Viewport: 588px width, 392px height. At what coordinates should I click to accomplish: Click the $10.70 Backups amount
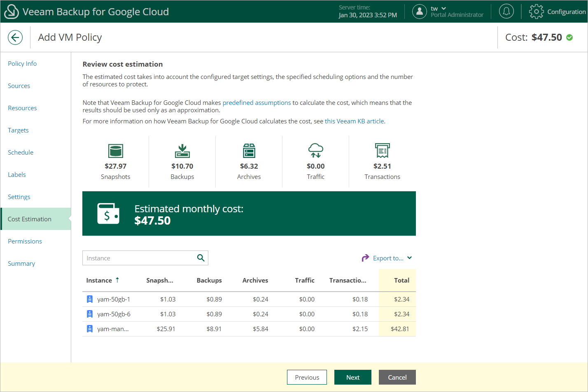[182, 166]
